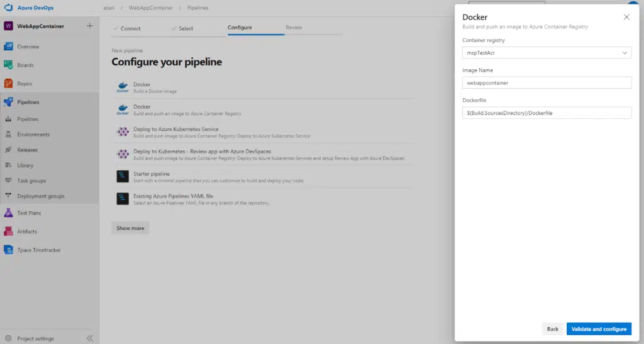Screen dimensions: 644x344
Task: Click the Deploy to Azure Kubernetes Service icon
Action: click(123, 132)
